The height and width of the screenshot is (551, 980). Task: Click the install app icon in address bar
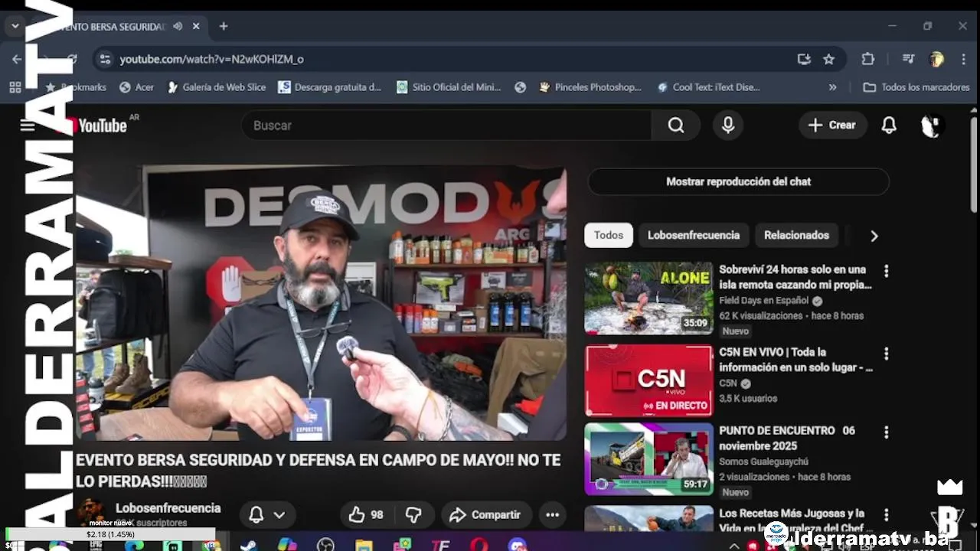[804, 59]
